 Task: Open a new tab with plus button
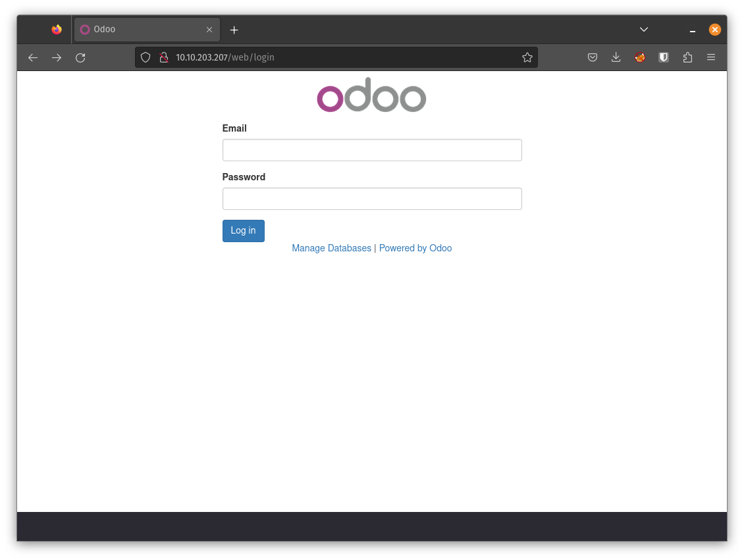tap(234, 30)
